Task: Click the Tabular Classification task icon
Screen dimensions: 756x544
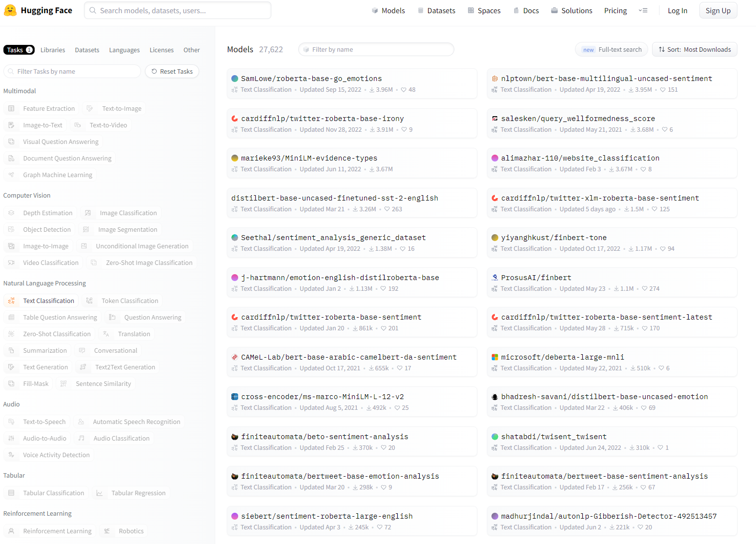Action: 11,493
